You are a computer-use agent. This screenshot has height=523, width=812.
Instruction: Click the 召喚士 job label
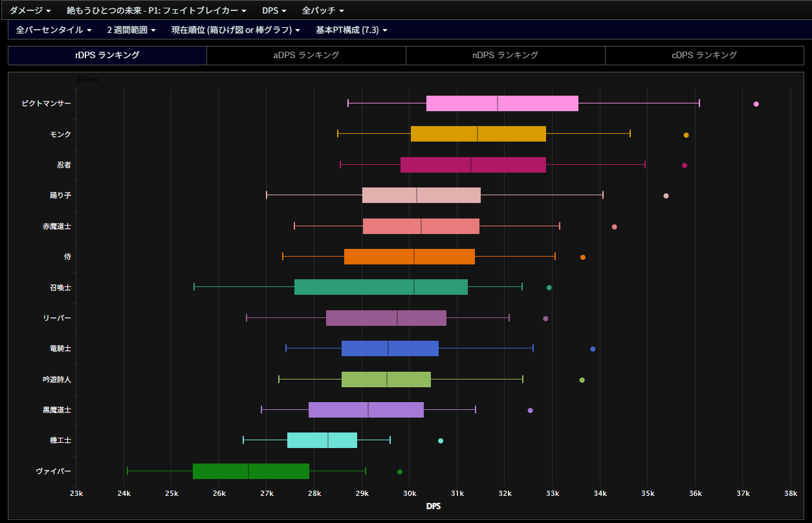tap(60, 288)
